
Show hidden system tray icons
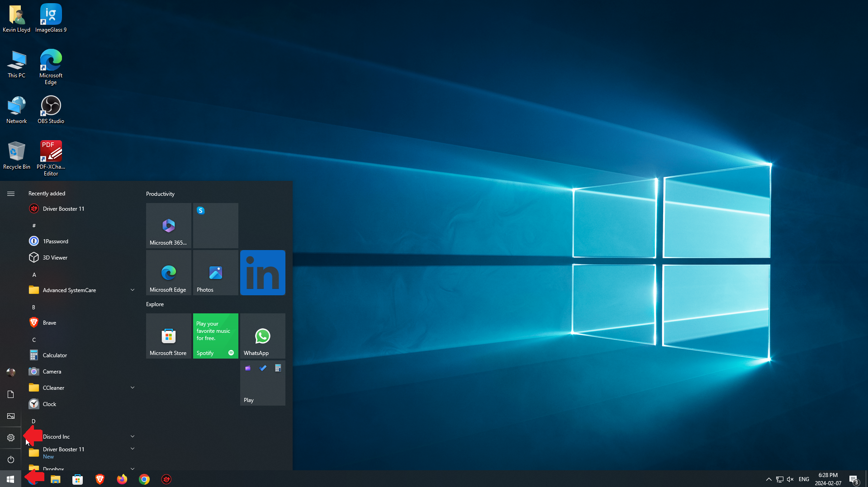click(768, 479)
